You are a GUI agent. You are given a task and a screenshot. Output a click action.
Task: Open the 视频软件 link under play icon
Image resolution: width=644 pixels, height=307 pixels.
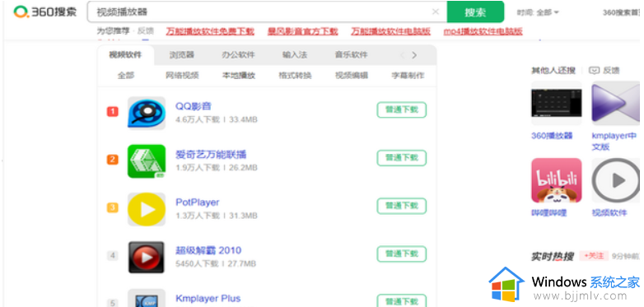point(609,212)
